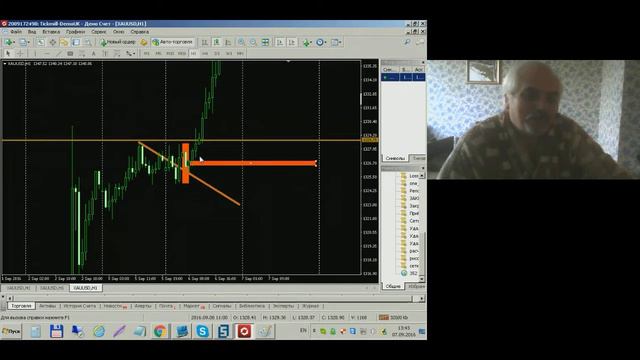Switch to M30 timeframe

tap(182, 53)
